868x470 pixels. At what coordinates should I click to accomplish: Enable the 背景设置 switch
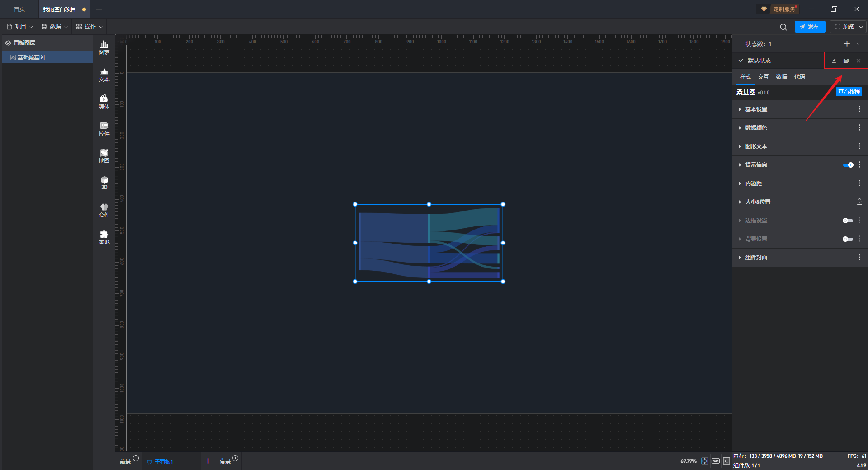848,239
